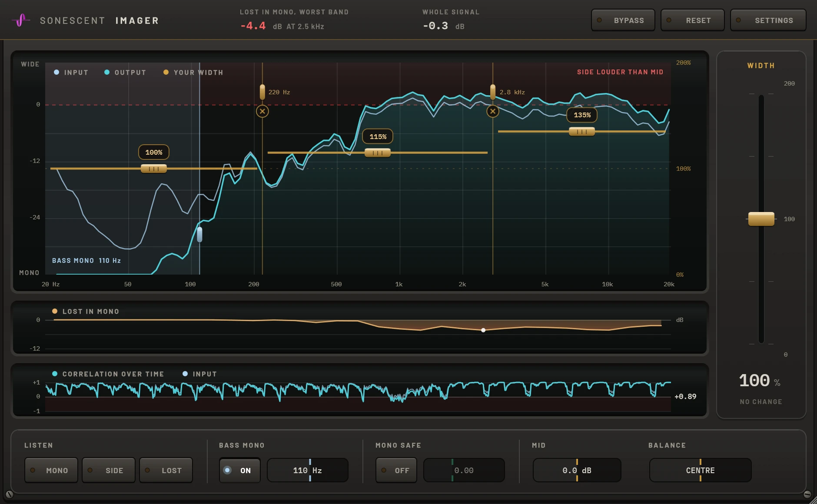The height and width of the screenshot is (504, 817).
Task: Click the Bass Mono 110 Hz field
Action: [307, 470]
